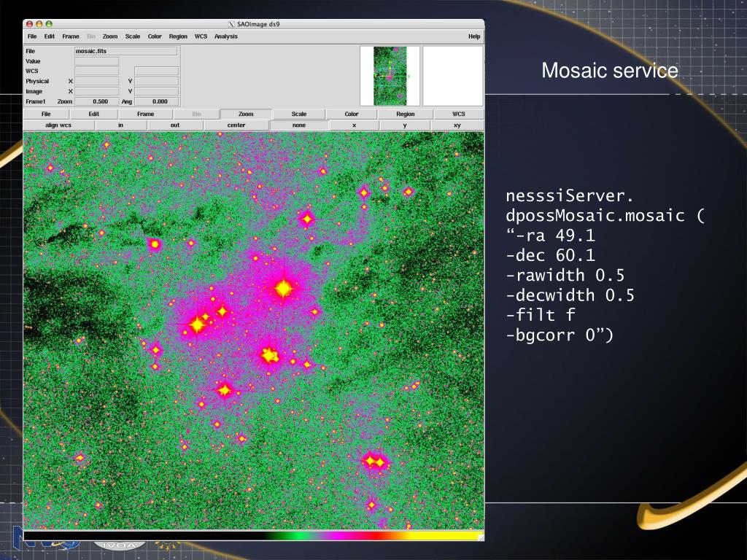The height and width of the screenshot is (560, 747).
Task: Click the empty magnifier panel
Action: [x=452, y=76]
